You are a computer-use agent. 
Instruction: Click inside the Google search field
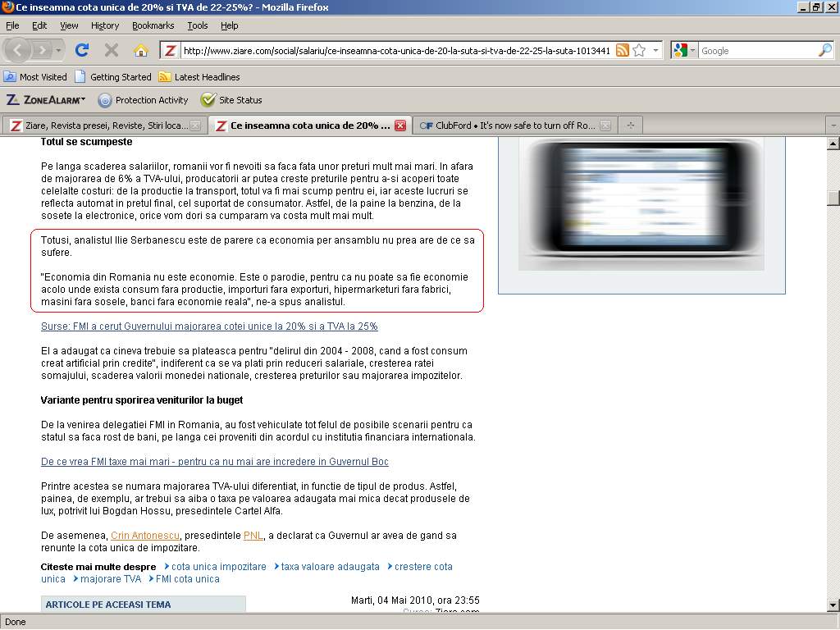click(755, 51)
